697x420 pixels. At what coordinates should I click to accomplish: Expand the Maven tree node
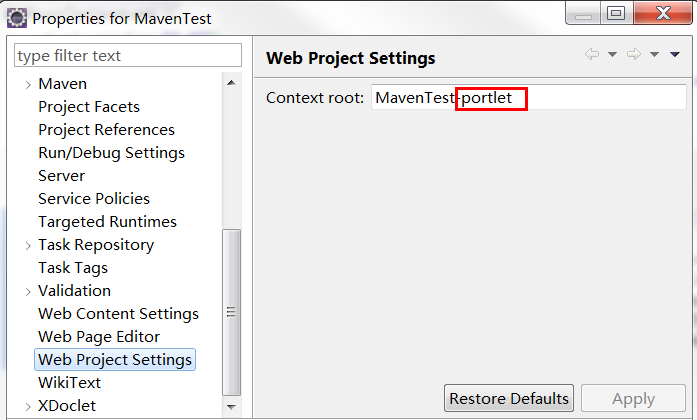click(28, 84)
